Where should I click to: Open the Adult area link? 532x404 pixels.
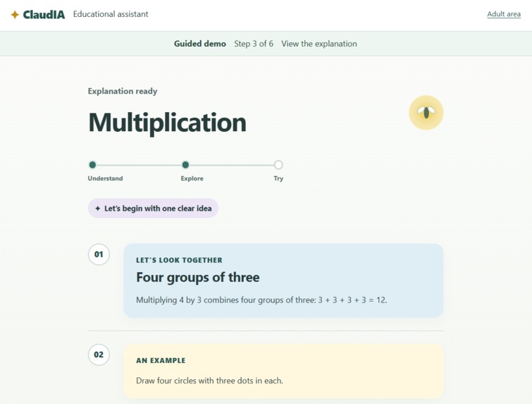click(x=504, y=14)
